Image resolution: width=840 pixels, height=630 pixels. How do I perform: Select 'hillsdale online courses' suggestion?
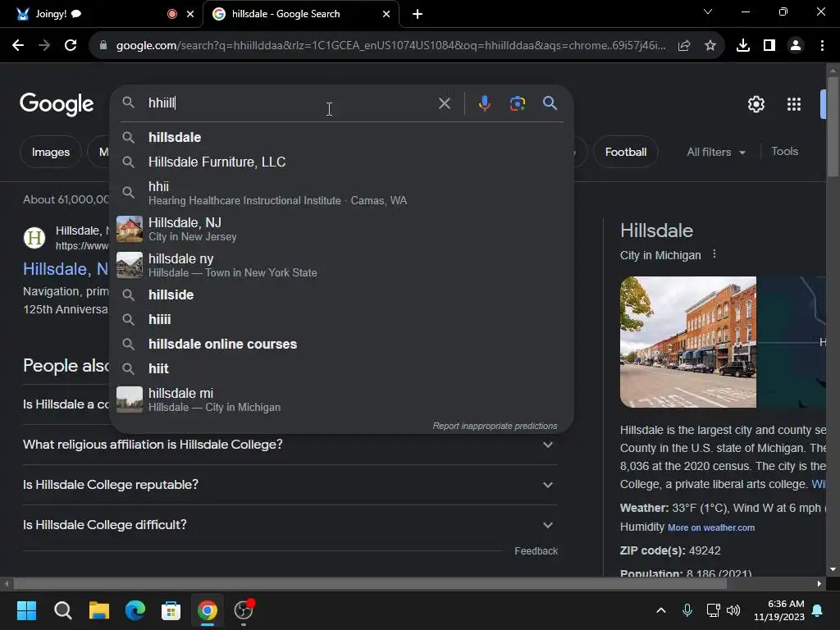pos(342,344)
